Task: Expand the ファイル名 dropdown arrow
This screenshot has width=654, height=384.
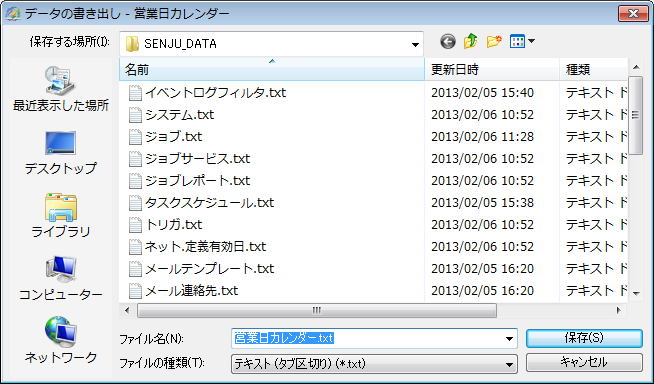Action: click(509, 339)
